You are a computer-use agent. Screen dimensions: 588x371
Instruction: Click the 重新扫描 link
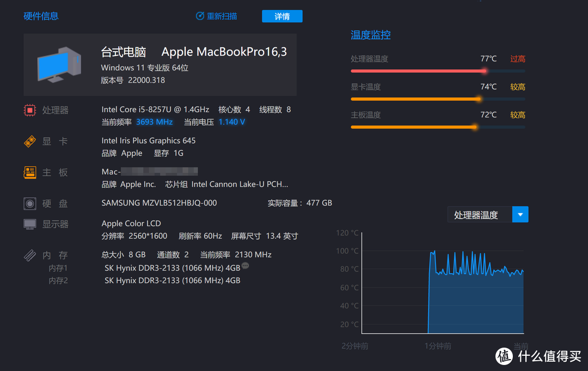tap(221, 16)
